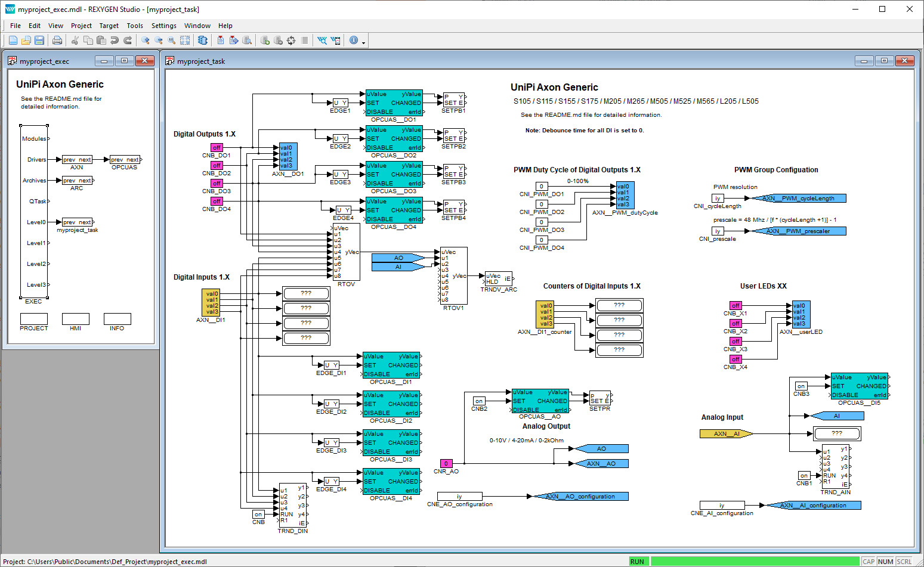This screenshot has height=567, width=924.
Task: Reset zoom to 1:1 with magnifier icon
Action: click(x=172, y=41)
